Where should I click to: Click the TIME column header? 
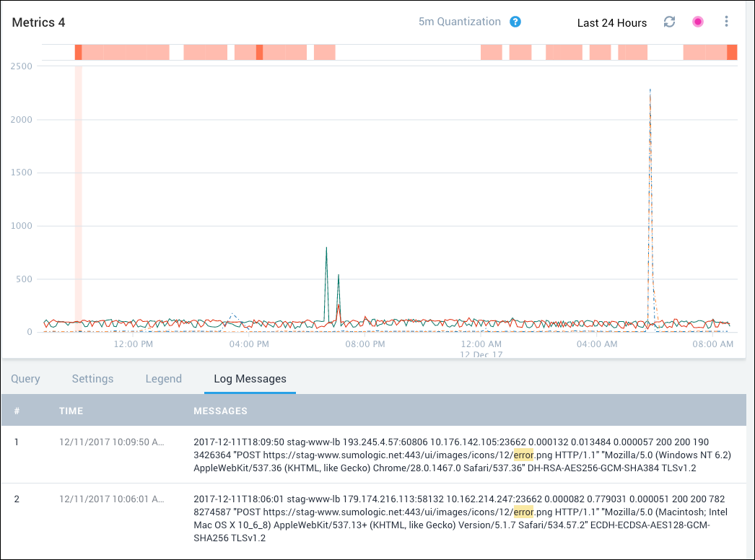coord(71,411)
